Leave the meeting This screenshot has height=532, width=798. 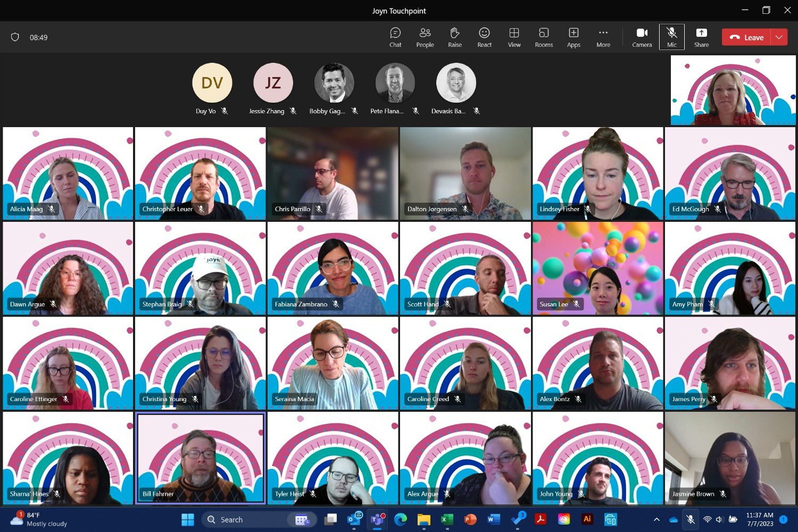[746, 37]
